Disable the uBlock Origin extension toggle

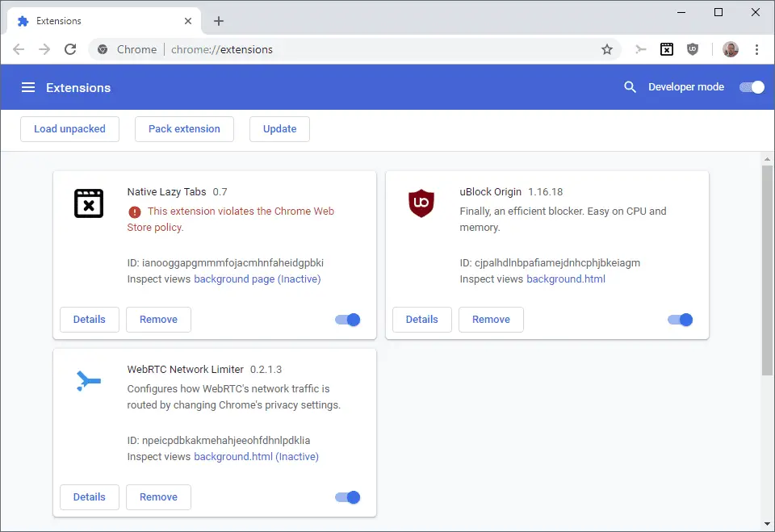[680, 320]
